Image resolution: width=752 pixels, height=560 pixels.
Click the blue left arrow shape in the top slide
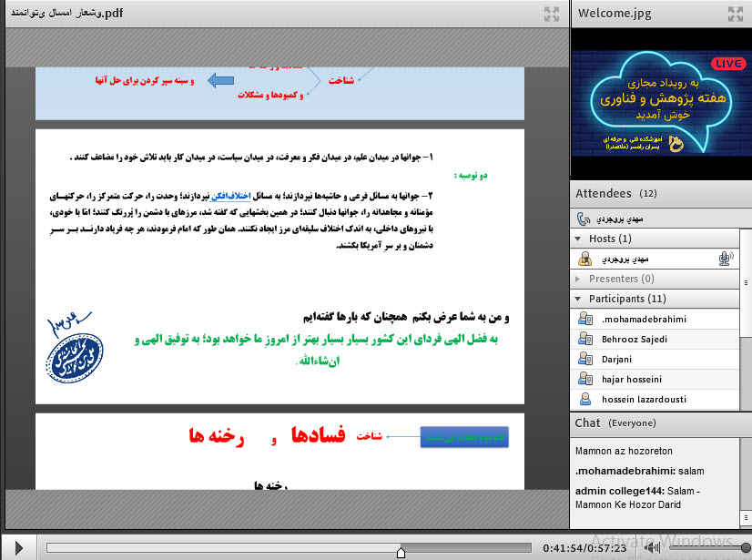220,80
